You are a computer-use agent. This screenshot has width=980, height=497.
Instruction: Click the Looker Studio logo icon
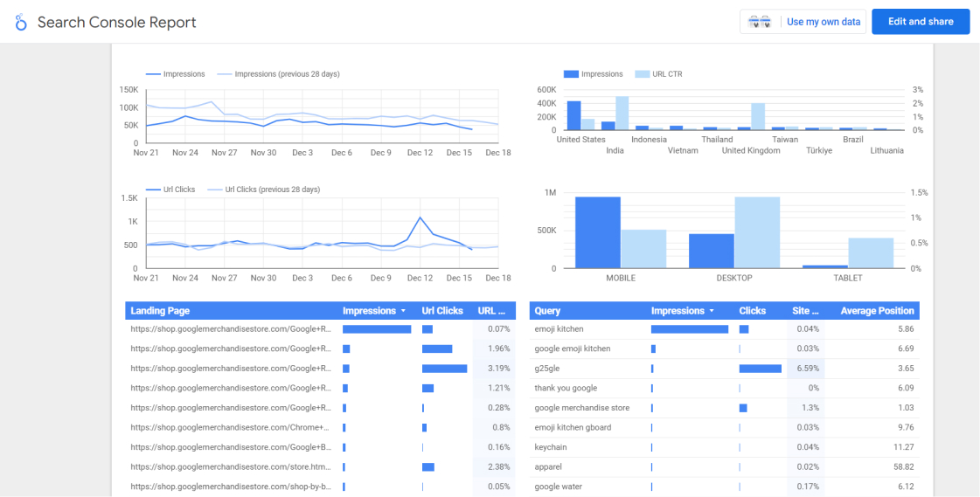tap(21, 23)
